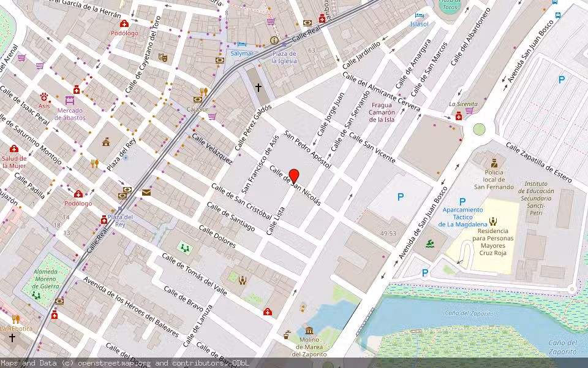Select the Calle de Saturnino Montojo label
The image size is (588, 368).
31,138
